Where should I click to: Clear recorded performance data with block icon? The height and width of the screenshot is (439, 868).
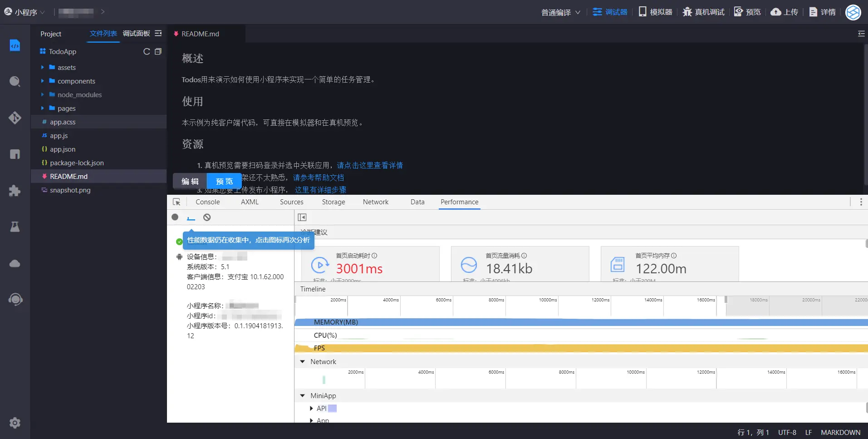[x=207, y=217]
